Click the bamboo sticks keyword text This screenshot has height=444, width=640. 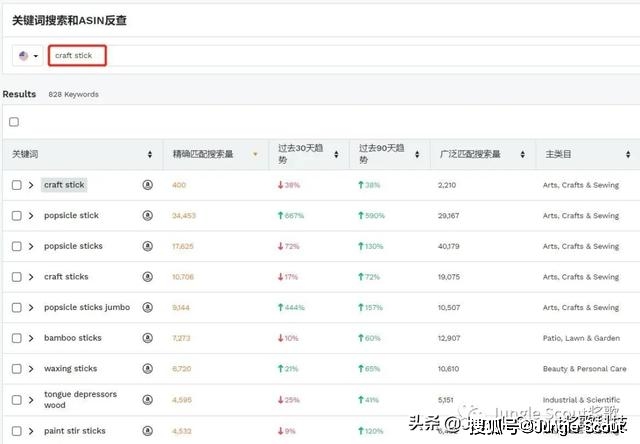pyautogui.click(x=73, y=338)
